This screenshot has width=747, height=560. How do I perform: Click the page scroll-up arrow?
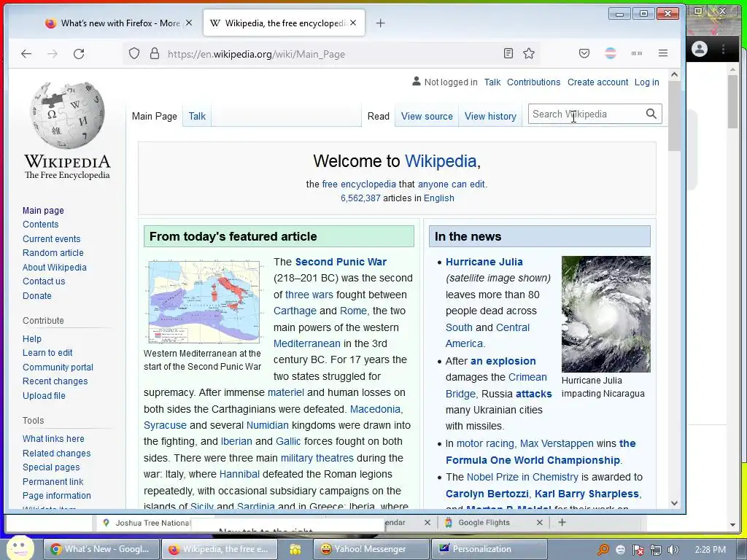click(674, 74)
